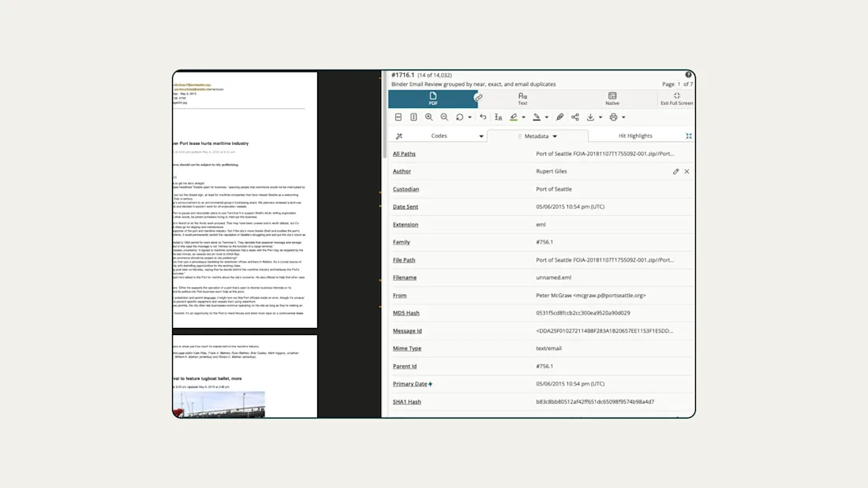The image size is (868, 488).
Task: Open the rotate options dropdown arrow
Action: (x=470, y=117)
